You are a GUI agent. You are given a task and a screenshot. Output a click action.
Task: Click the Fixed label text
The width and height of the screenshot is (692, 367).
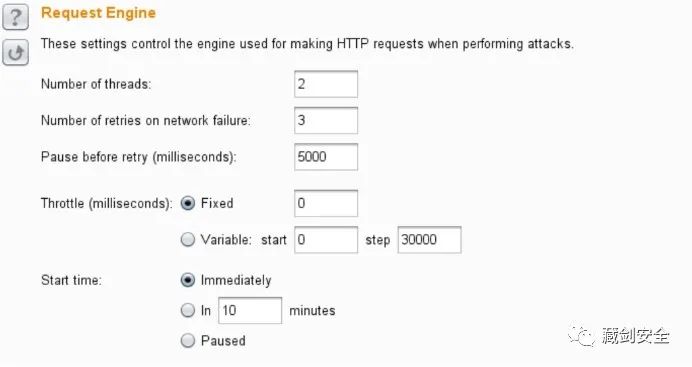tap(217, 203)
